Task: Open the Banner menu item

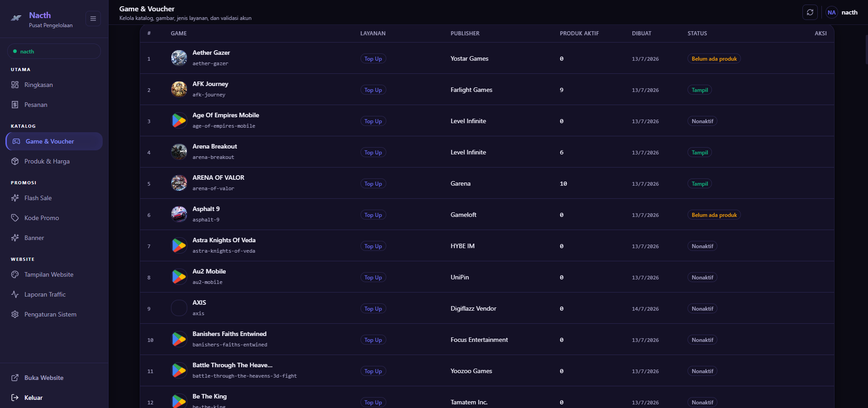Action: [54, 238]
